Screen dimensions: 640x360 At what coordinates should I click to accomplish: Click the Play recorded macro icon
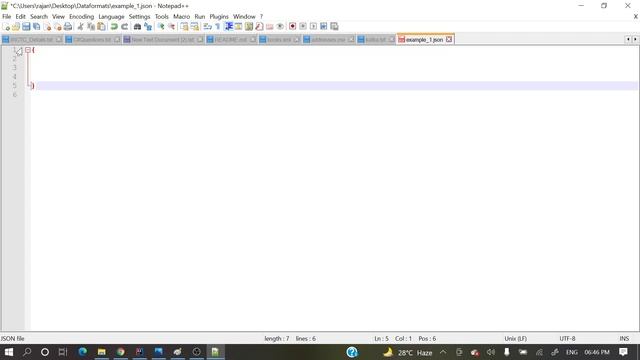pos(313,27)
